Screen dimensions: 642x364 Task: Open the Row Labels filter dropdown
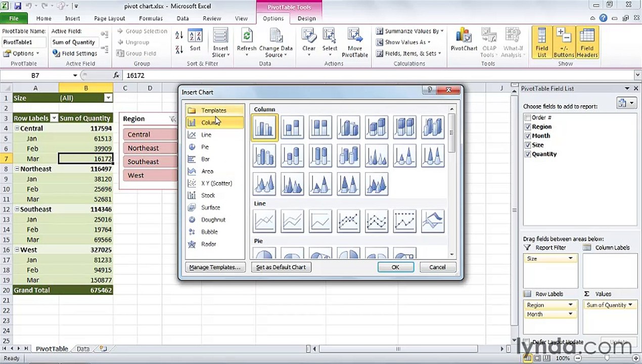coord(54,118)
